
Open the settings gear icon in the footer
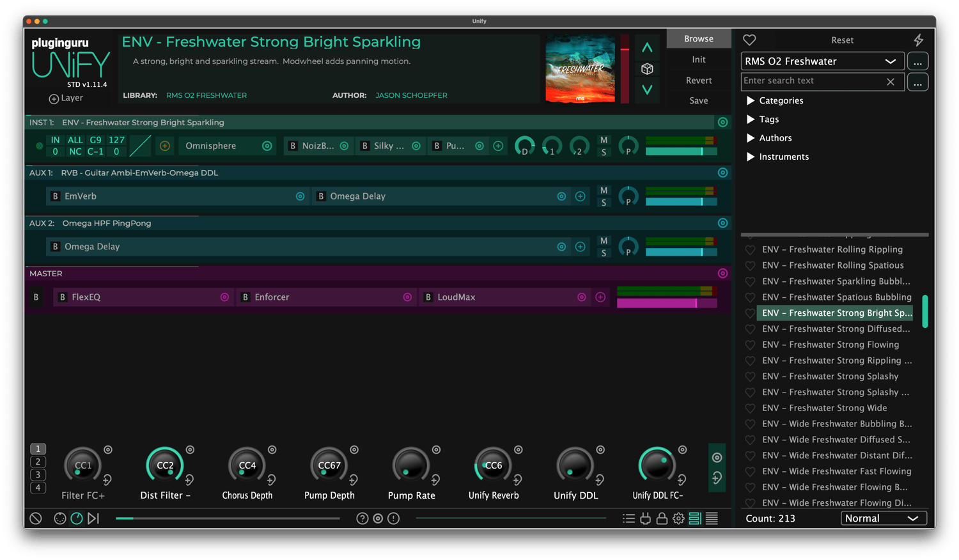tap(678, 518)
